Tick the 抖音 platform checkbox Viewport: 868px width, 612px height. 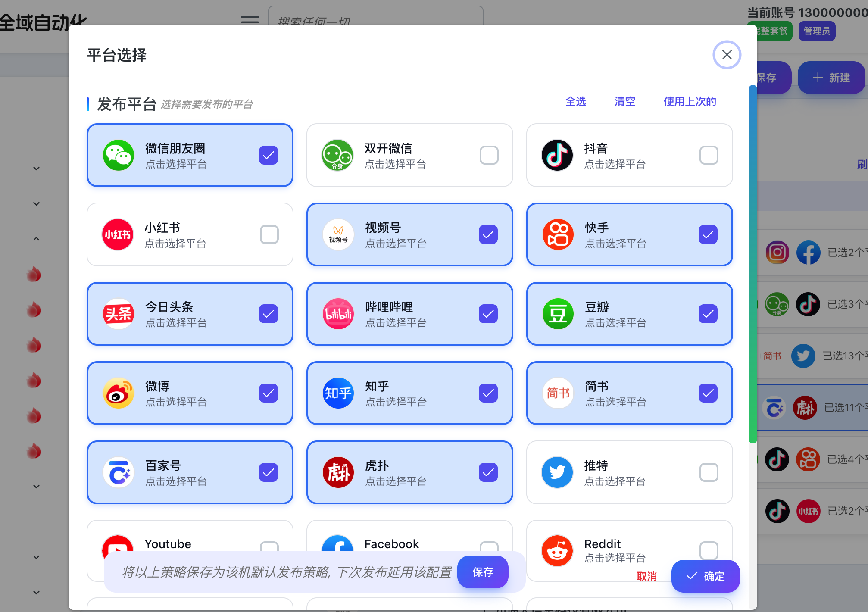(709, 155)
